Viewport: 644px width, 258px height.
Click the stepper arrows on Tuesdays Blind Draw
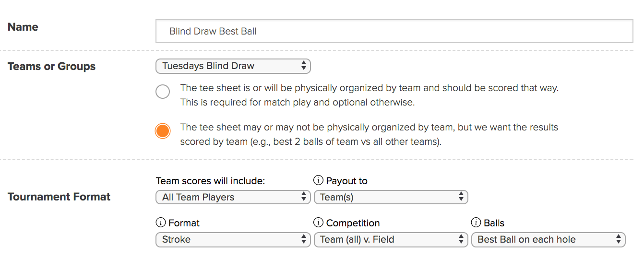click(303, 66)
